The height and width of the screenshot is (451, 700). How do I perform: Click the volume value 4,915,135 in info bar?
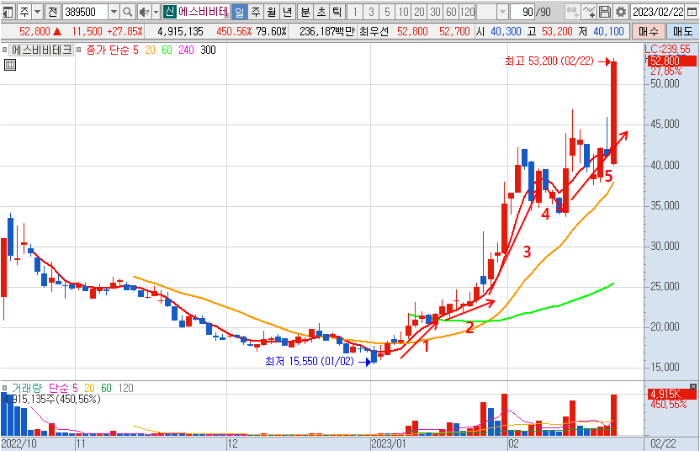[x=180, y=32]
